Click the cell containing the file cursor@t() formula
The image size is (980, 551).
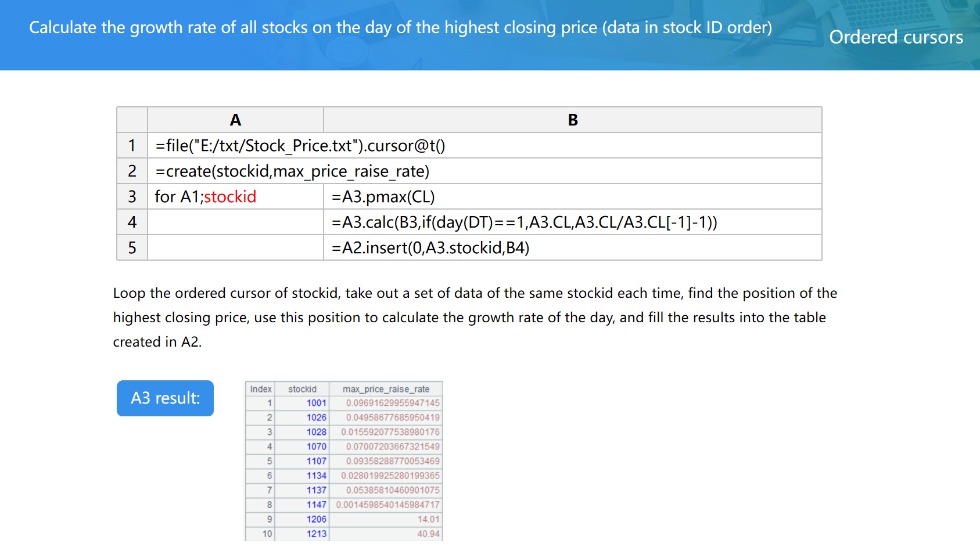(300, 146)
